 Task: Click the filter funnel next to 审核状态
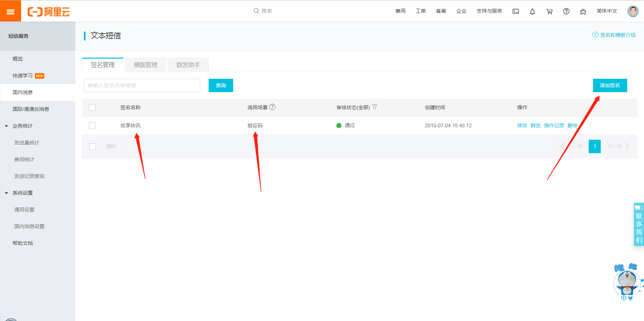click(x=375, y=107)
